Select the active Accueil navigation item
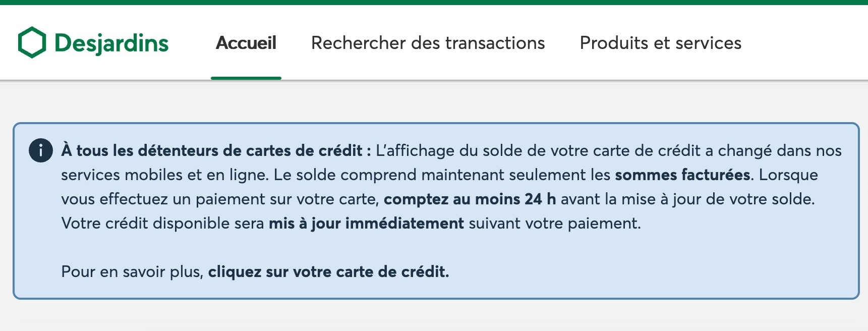868x331 pixels. [x=246, y=43]
